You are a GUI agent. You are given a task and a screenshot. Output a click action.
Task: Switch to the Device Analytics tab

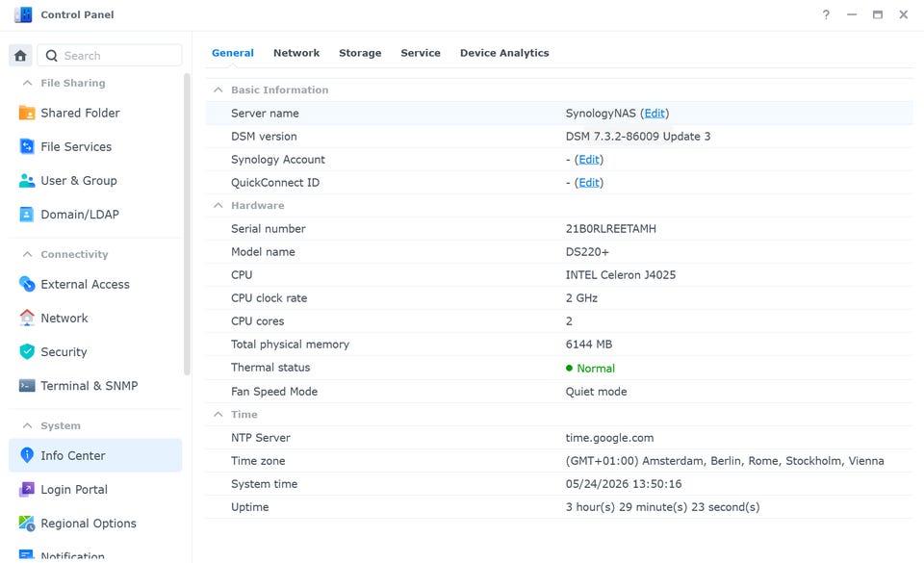504,53
